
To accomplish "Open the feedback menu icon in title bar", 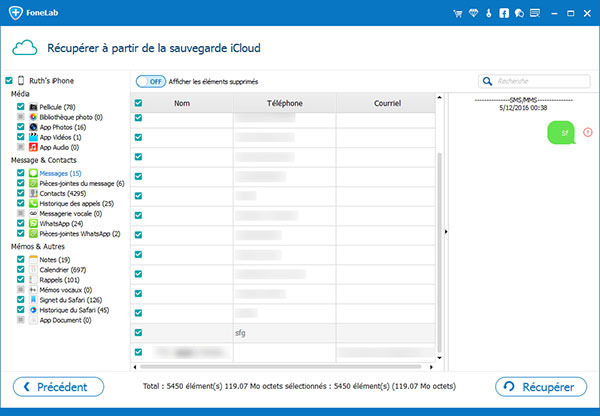I will (x=535, y=13).
